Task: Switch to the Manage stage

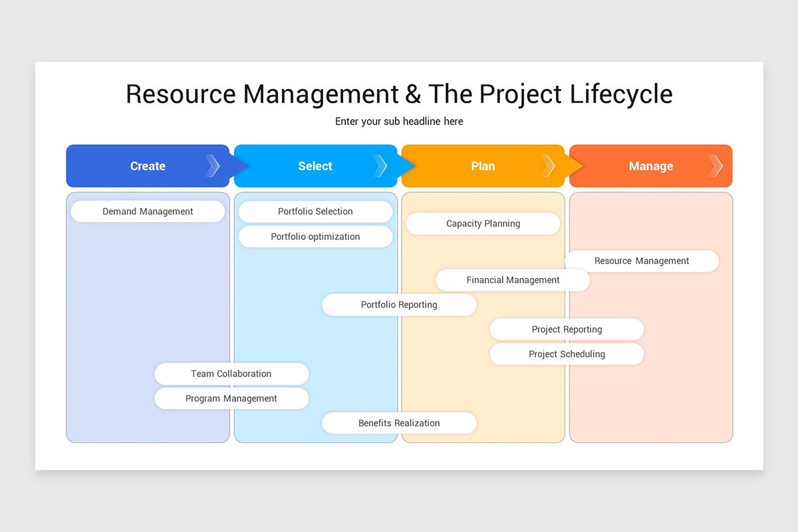Action: click(x=651, y=166)
